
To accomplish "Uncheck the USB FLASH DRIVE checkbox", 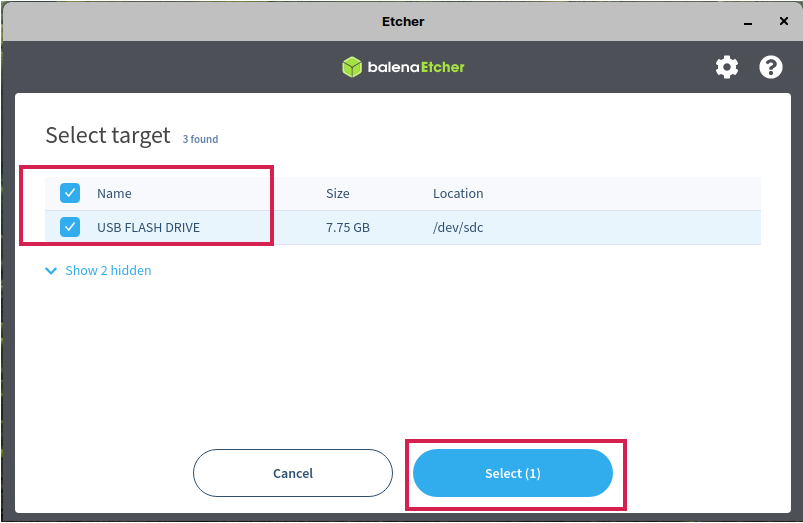I will (70, 227).
